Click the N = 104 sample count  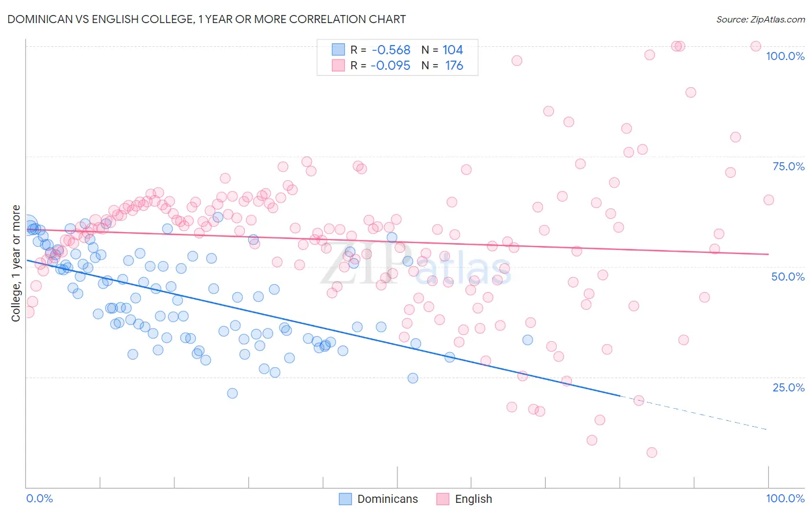coord(442,50)
